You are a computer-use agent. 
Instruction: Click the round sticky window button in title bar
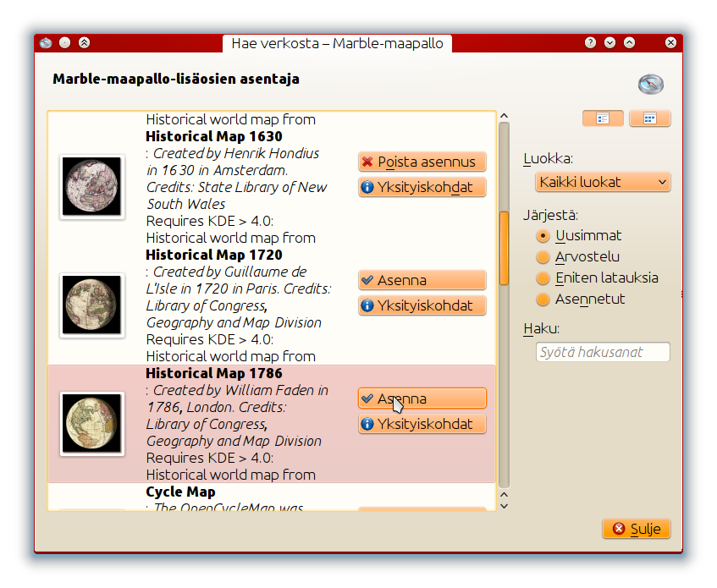(x=65, y=43)
